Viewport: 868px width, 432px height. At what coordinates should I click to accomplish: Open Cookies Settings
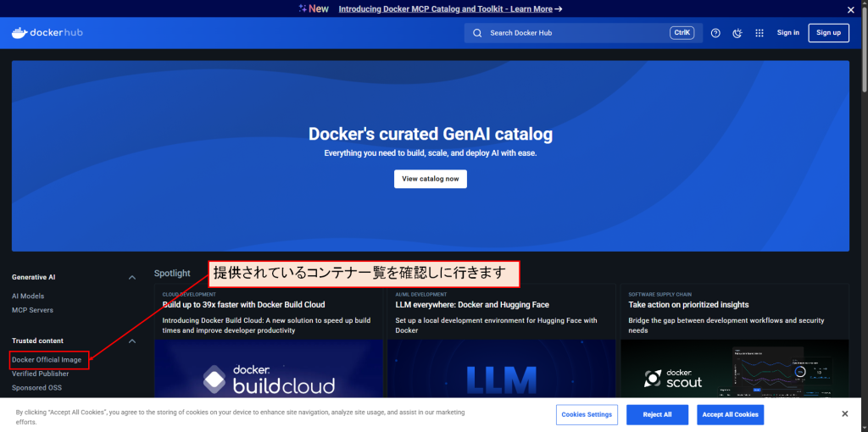pos(587,414)
